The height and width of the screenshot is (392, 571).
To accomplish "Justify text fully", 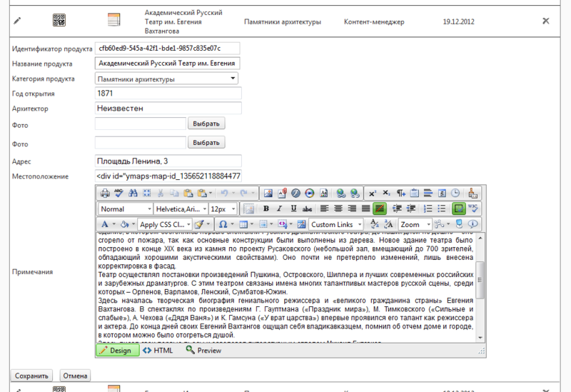I will pos(365,208).
